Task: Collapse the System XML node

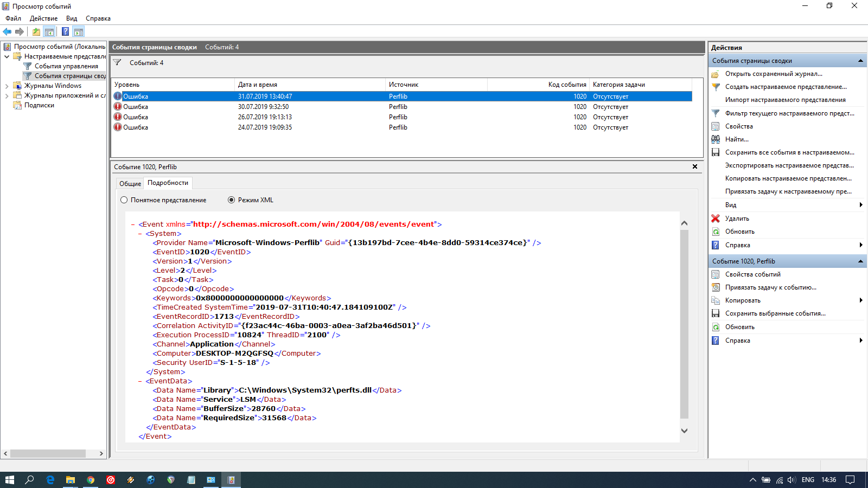Action: 140,234
